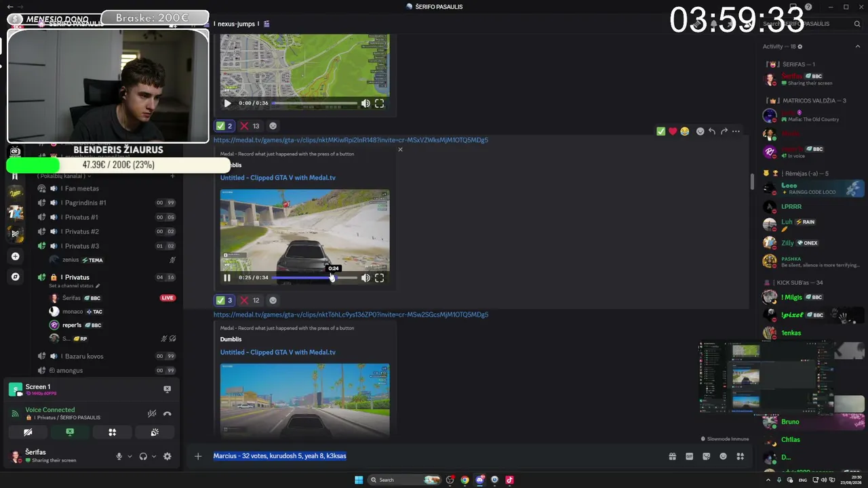Play the top video clip

(x=227, y=103)
